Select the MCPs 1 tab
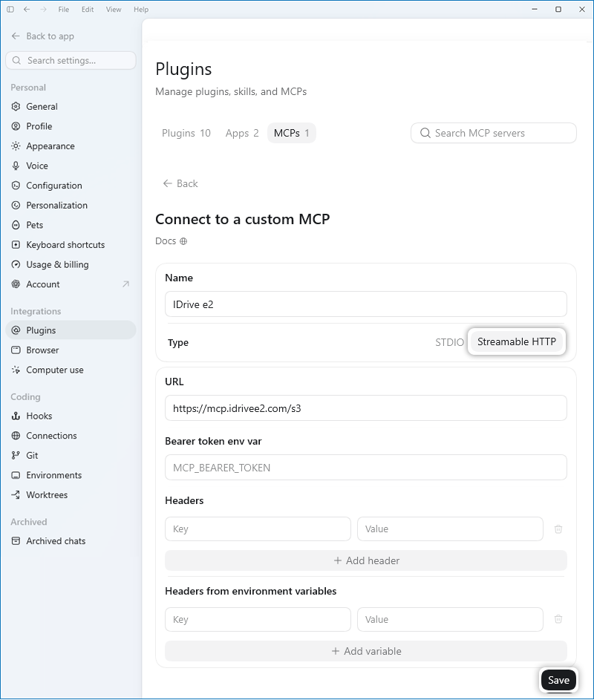Screen dimensions: 594x700 click(292, 133)
